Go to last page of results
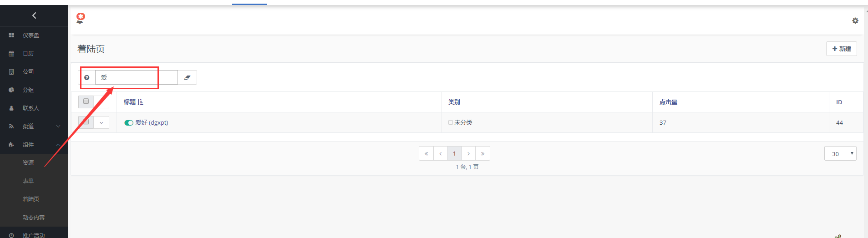The image size is (868, 238). click(482, 154)
